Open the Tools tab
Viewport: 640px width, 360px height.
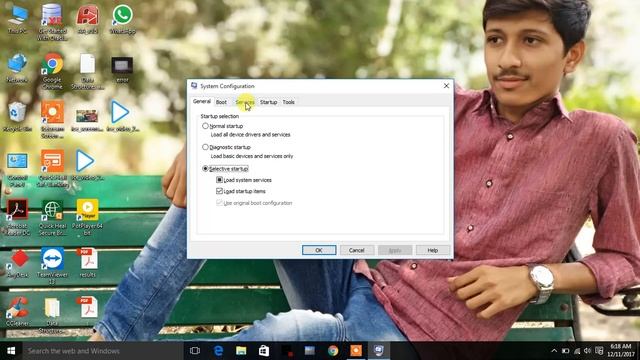click(289, 102)
